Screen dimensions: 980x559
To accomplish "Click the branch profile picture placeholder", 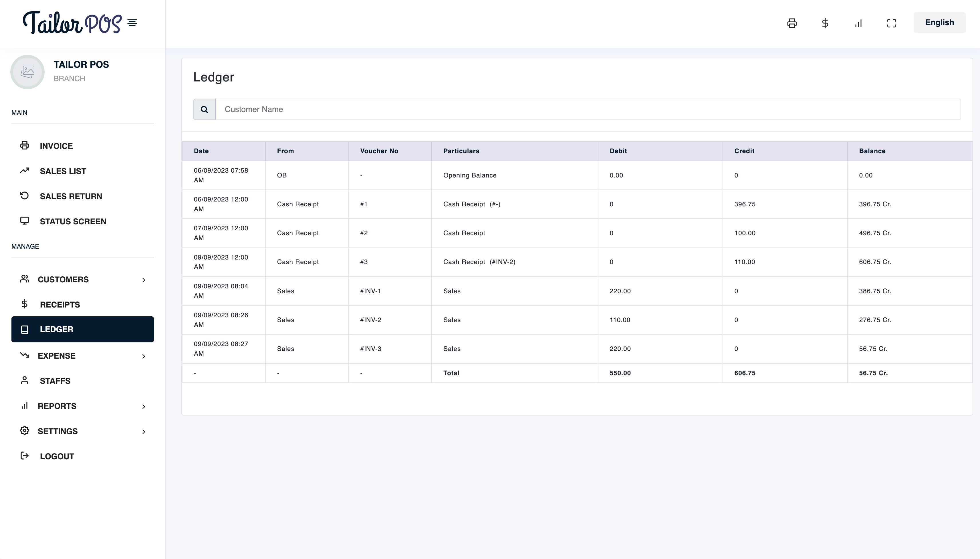I will (27, 72).
